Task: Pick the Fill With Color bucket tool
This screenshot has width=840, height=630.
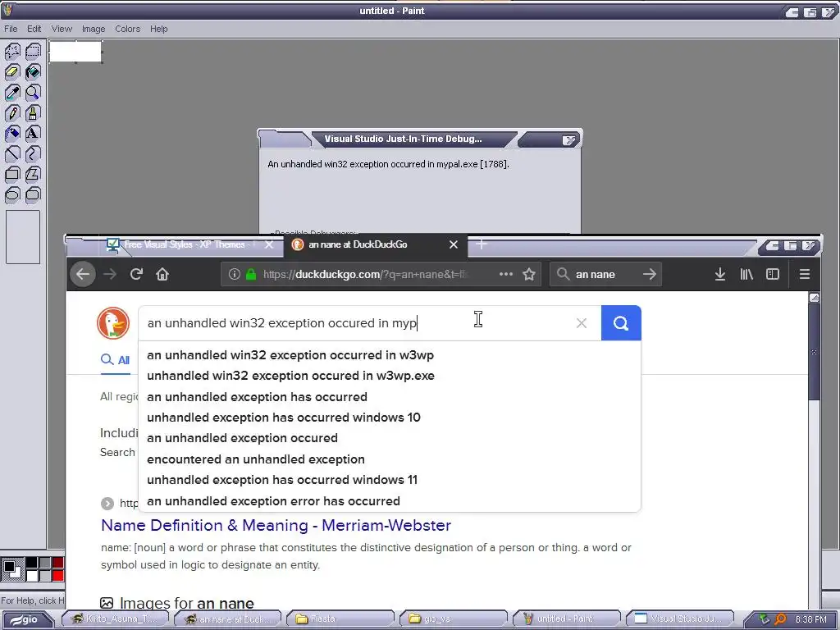Action: (33, 72)
